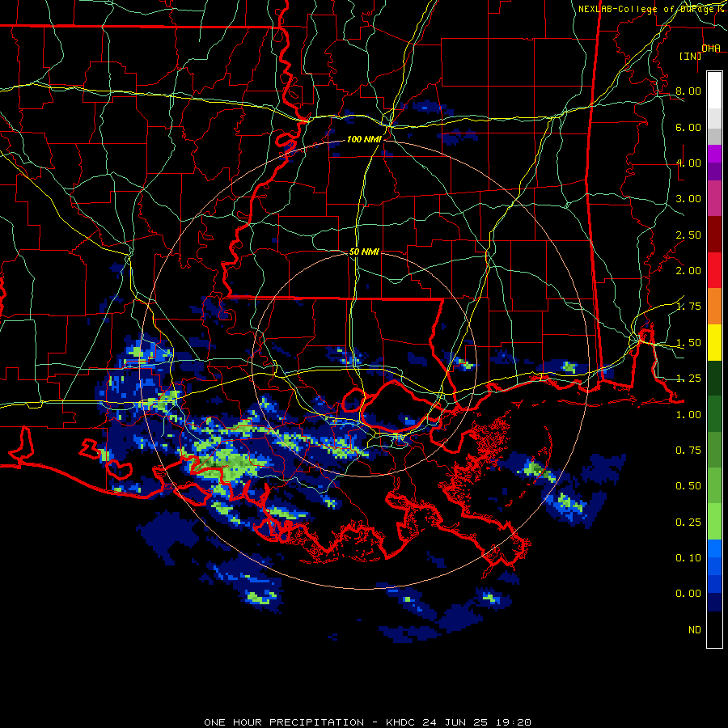The width and height of the screenshot is (728, 728).
Task: Click the 1.75 legend value
Action: [x=688, y=307]
